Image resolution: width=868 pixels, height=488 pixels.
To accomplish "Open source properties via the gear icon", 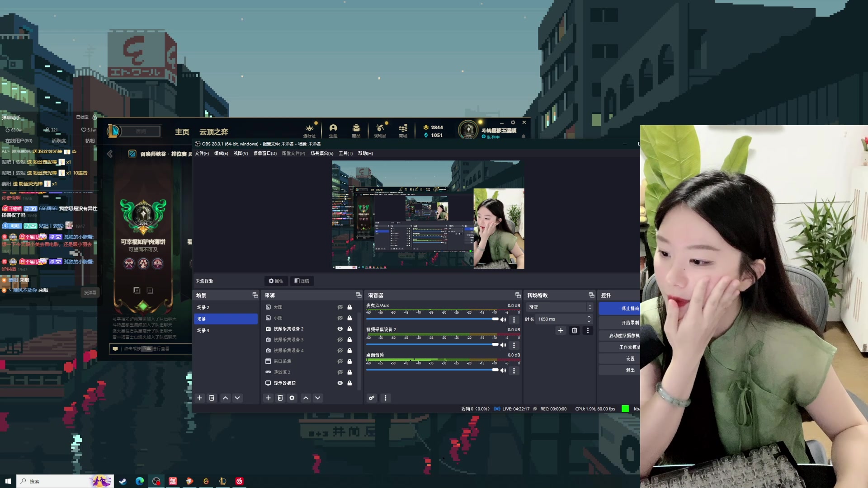I will coord(292,398).
